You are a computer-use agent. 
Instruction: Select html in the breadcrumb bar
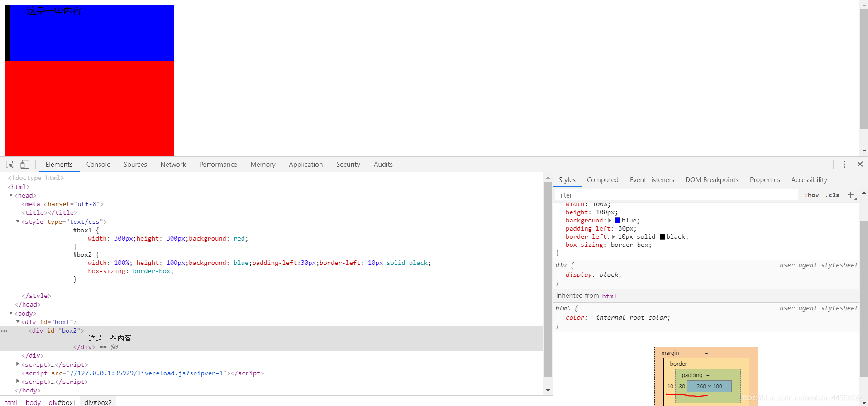click(x=11, y=402)
